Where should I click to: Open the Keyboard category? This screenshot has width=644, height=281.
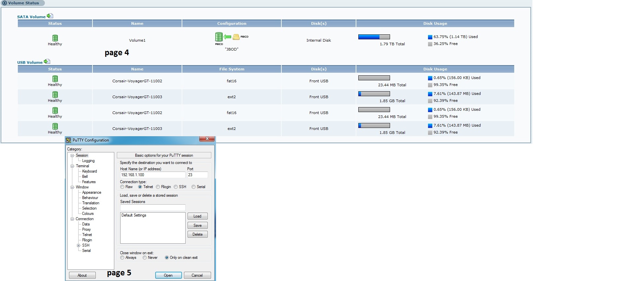(x=89, y=171)
